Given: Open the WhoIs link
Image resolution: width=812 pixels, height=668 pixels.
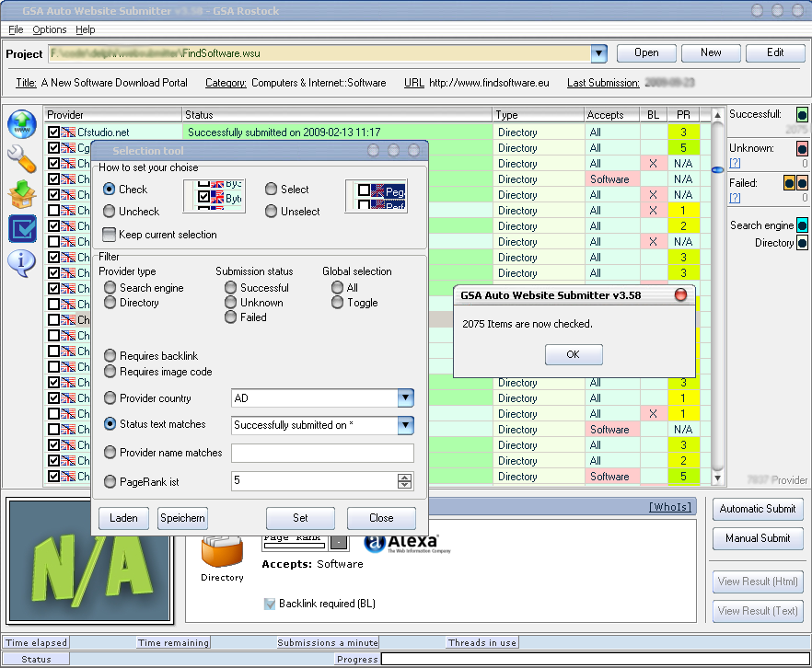Looking at the screenshot, I should pos(670,507).
